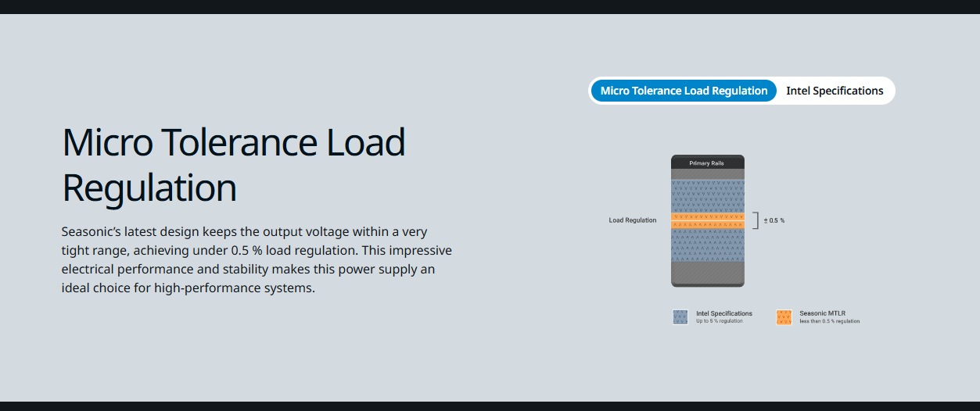980x411 pixels.
Task: Click the Primary Rails header in chart
Action: coord(707,163)
